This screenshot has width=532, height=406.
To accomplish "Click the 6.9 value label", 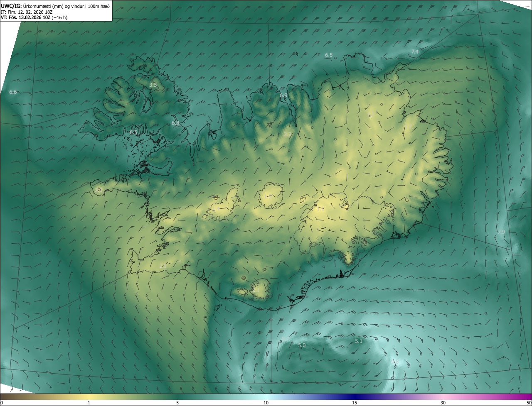I will pos(283,95).
